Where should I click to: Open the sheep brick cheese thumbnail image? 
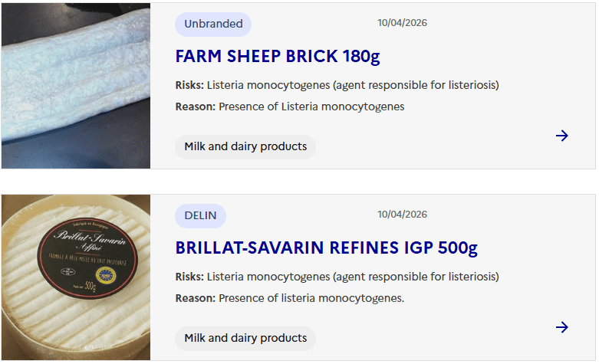pos(76,85)
